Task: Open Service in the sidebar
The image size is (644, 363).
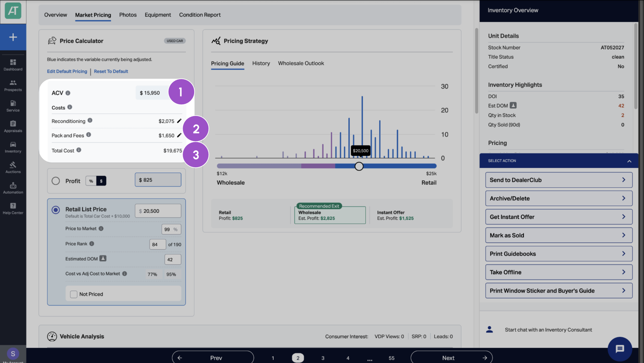Action: (13, 106)
